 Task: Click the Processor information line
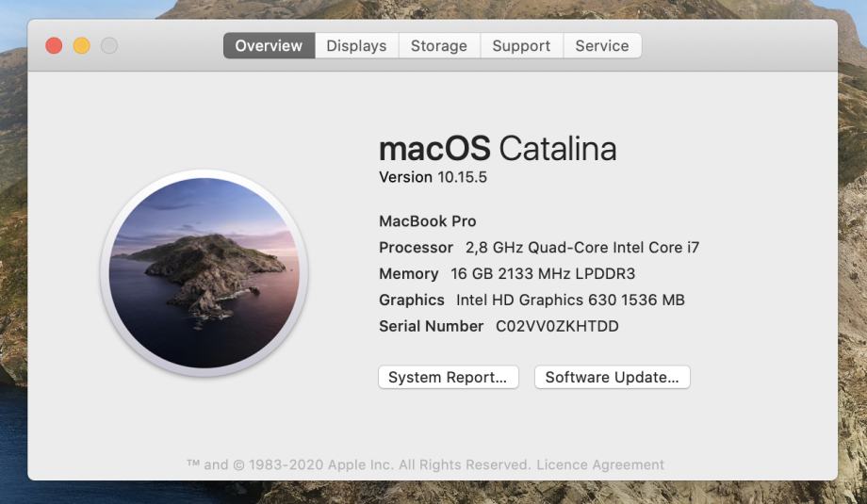539,248
